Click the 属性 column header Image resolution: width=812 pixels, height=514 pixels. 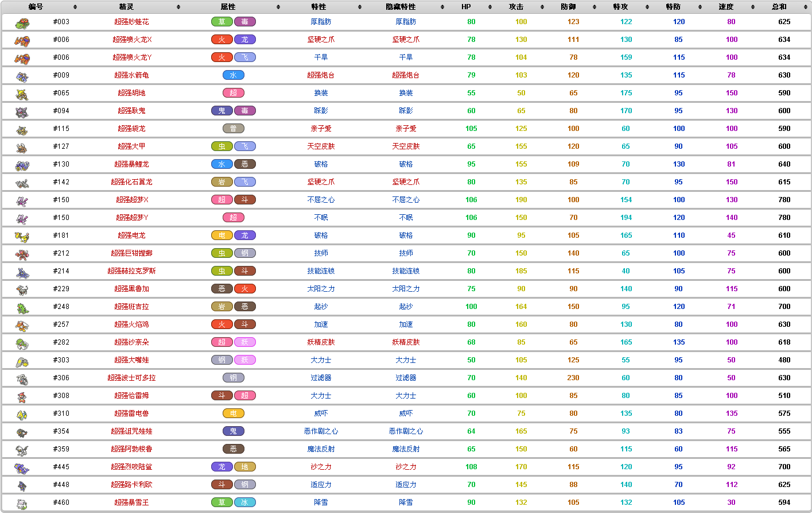coord(228,7)
